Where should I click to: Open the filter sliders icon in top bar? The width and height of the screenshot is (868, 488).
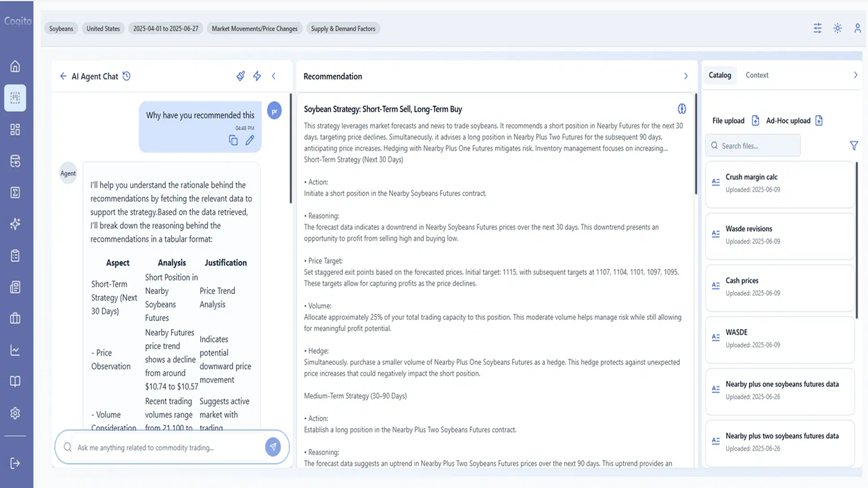817,28
